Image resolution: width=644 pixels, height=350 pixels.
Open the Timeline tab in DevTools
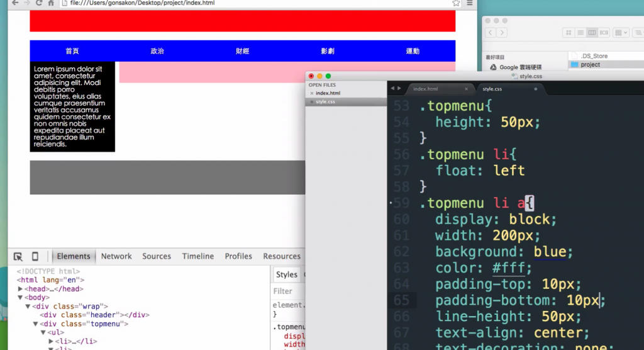point(198,256)
